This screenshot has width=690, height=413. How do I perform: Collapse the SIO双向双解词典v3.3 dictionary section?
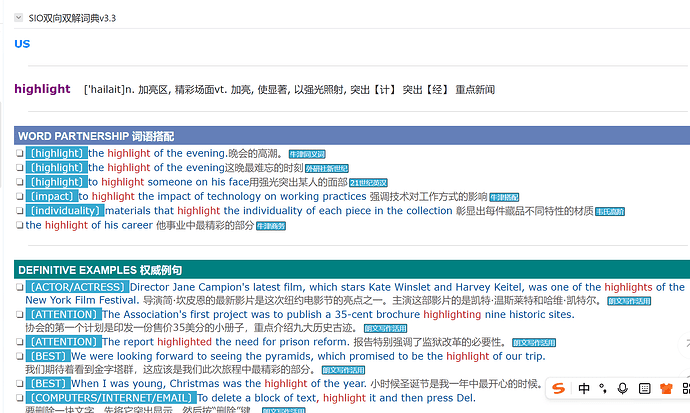pyautogui.click(x=17, y=17)
